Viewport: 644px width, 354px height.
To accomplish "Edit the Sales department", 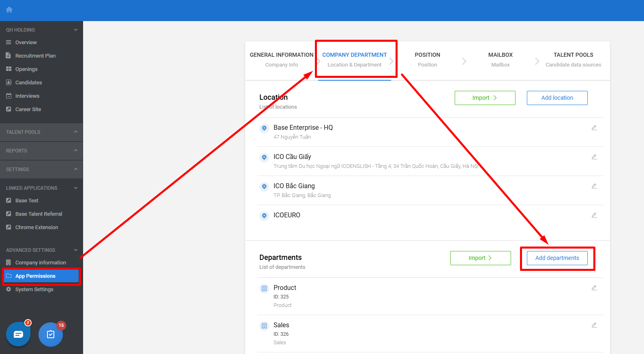I will (594, 325).
